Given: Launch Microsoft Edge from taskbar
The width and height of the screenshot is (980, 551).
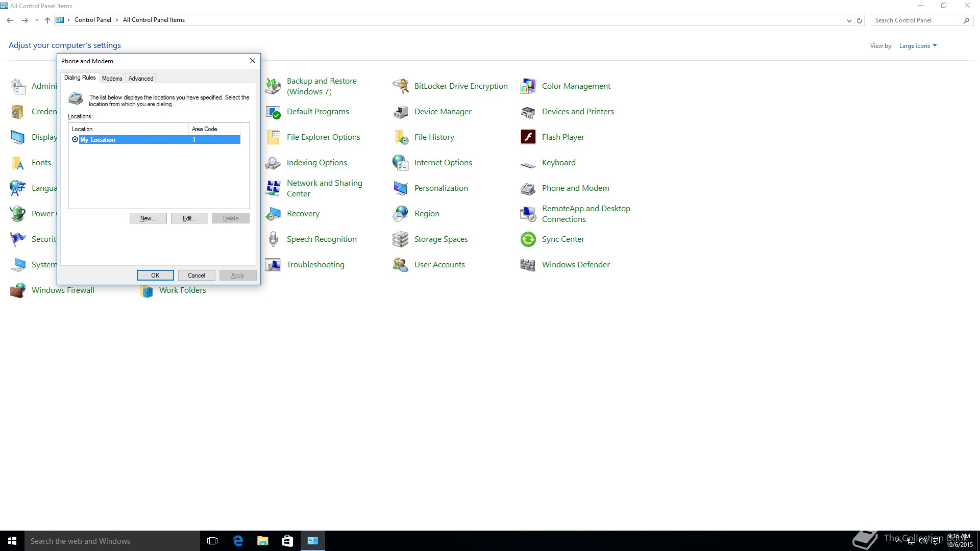Looking at the screenshot, I should (x=238, y=541).
